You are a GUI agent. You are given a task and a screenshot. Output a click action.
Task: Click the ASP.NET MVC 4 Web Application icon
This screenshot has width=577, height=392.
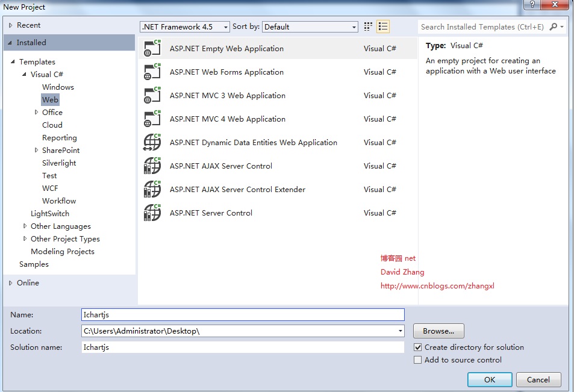152,119
